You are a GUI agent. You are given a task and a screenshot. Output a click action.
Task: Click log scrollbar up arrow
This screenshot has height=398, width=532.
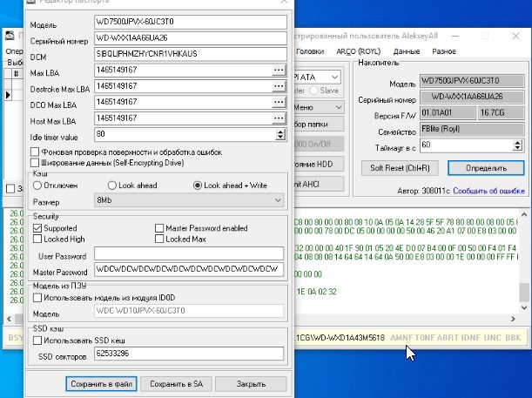(524, 215)
